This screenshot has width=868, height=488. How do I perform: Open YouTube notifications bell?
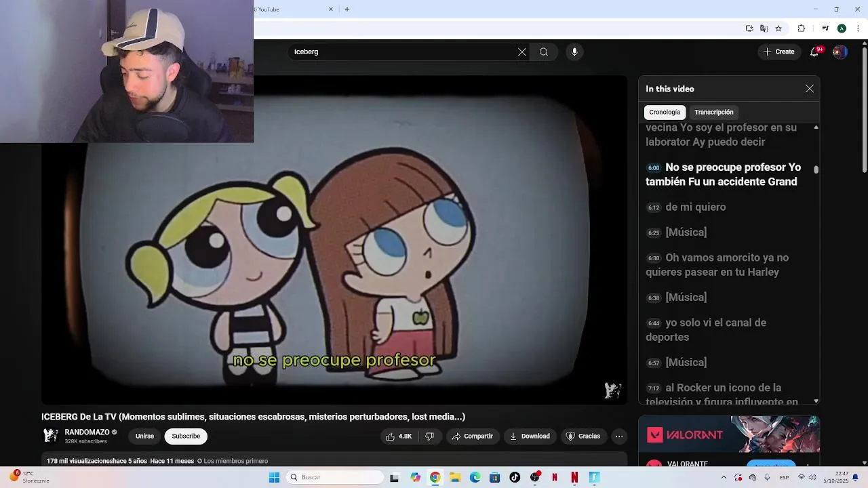814,52
